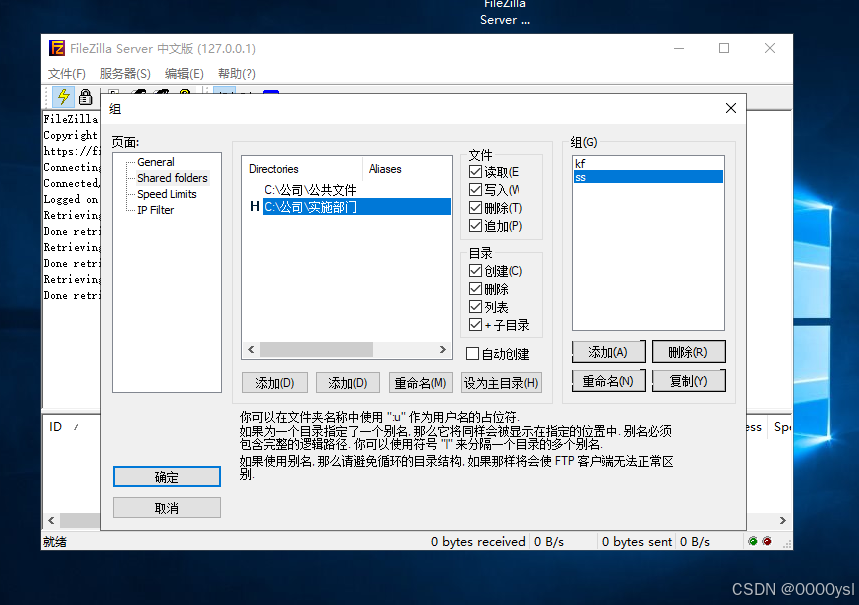This screenshot has width=859, height=605.
Task: Toggle the 创建(C) directory checkbox
Action: tap(475, 271)
